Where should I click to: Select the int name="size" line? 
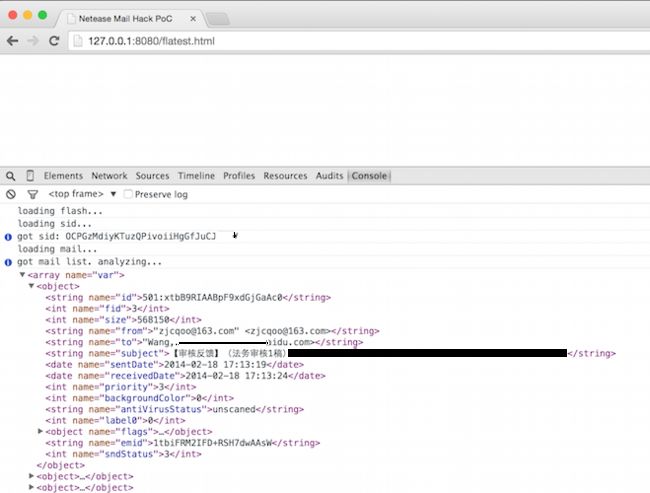(124, 320)
